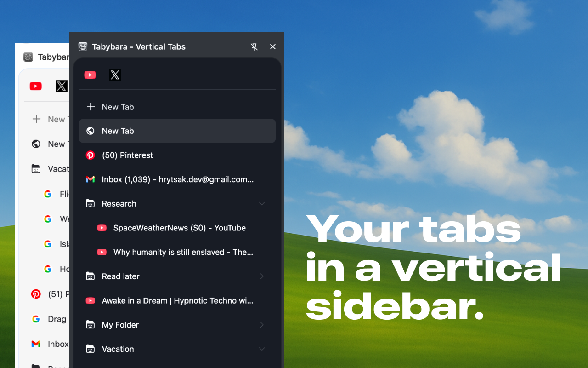Open the pinned YouTube tab
This screenshot has width=588, height=368.
tap(90, 75)
